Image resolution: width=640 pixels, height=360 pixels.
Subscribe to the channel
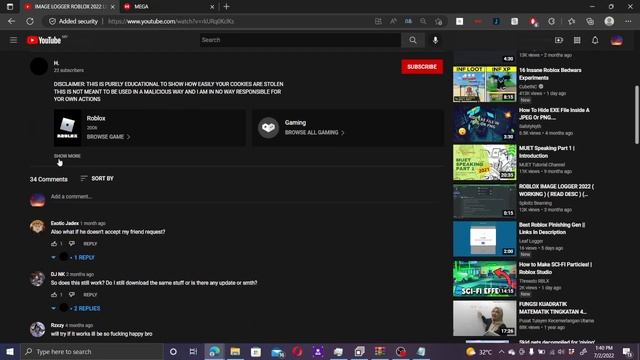point(422,67)
